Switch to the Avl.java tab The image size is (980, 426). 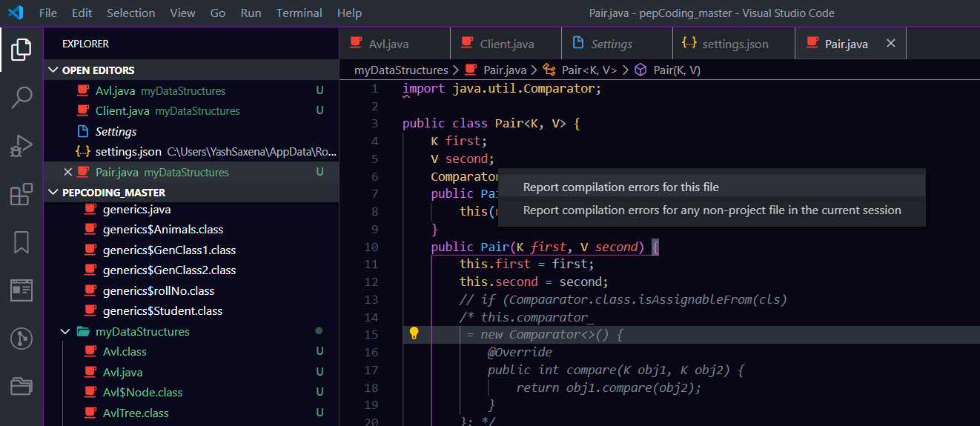394,44
